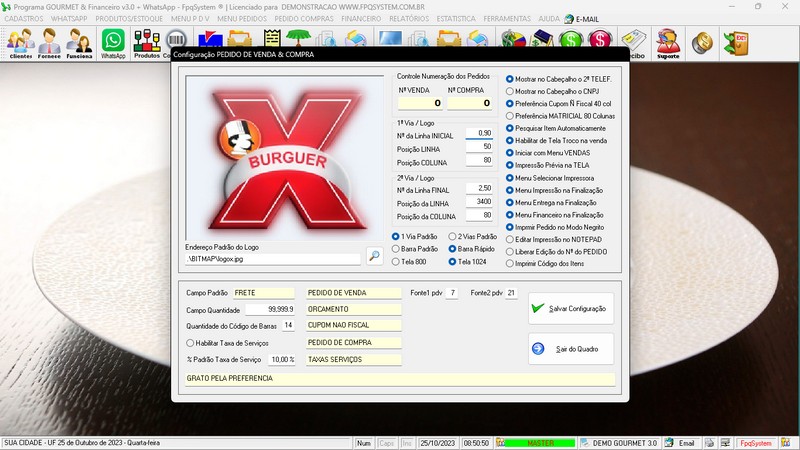
Task: Click the Fonte1 pdv value field
Action: tap(452, 293)
